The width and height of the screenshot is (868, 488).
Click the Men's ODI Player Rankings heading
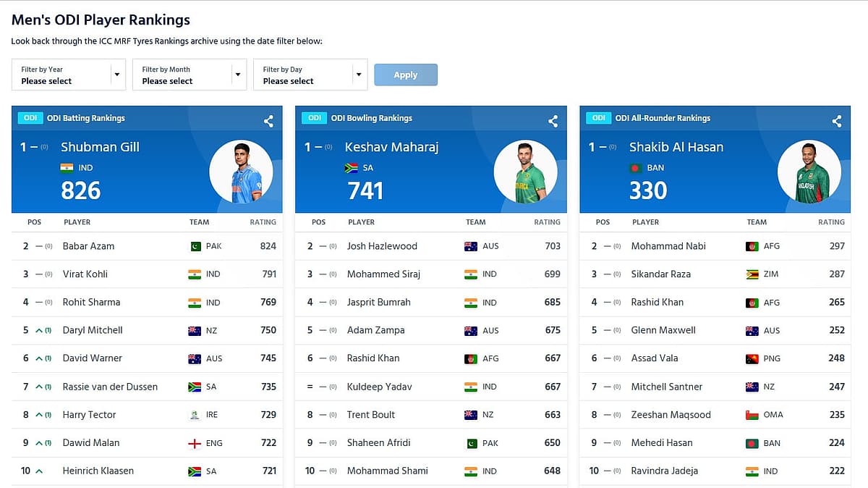(101, 20)
